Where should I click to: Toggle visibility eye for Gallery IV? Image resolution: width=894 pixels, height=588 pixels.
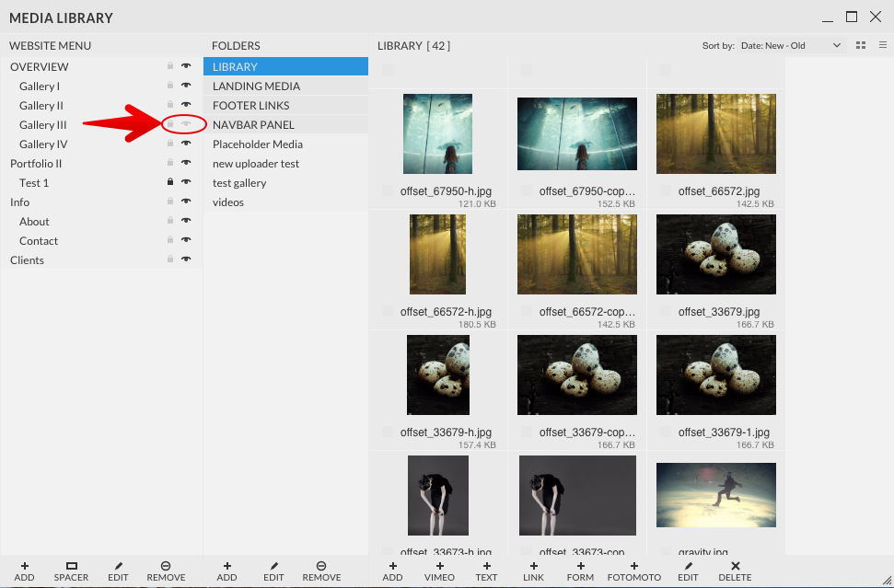pyautogui.click(x=186, y=144)
